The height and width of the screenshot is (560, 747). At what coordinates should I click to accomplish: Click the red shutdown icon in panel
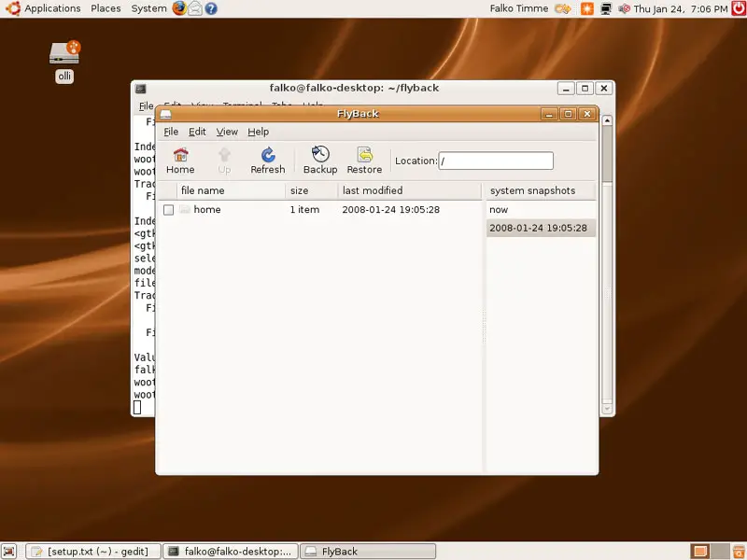(738, 8)
